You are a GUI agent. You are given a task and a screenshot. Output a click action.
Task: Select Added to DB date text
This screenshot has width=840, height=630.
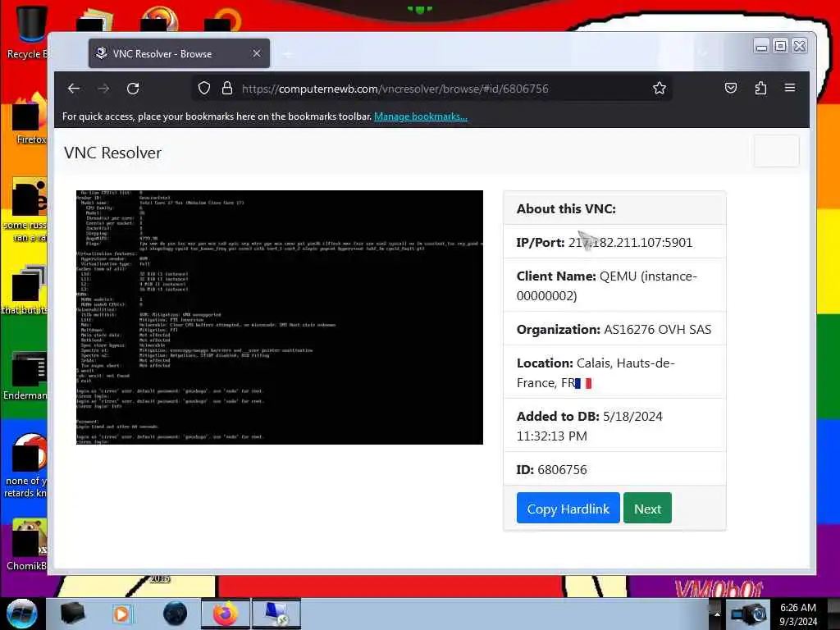coord(589,426)
